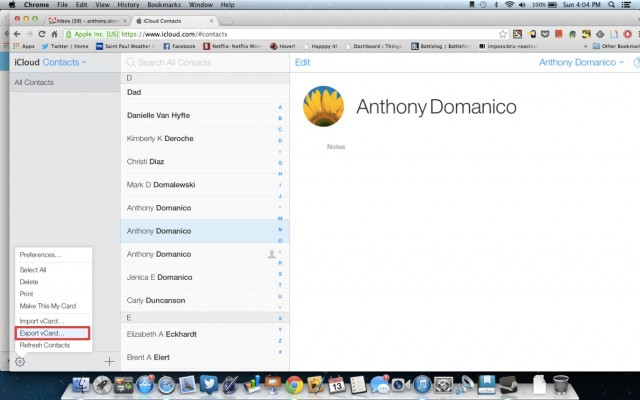Open iTunes from the Dock
This screenshot has height=400, width=640.
click(x=422, y=385)
